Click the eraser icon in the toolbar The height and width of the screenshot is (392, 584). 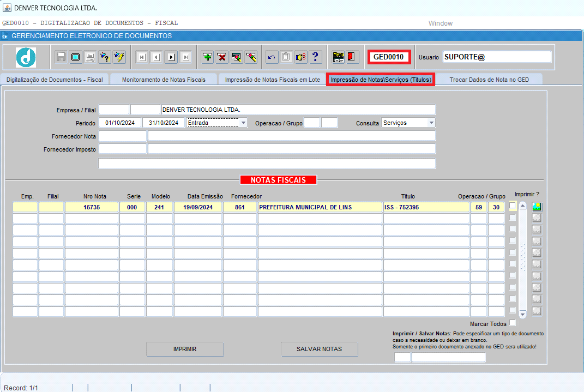pos(251,57)
